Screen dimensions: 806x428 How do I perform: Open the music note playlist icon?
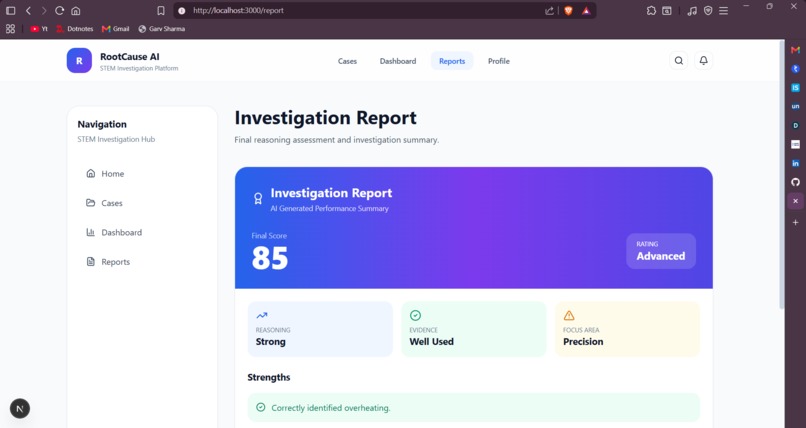692,10
